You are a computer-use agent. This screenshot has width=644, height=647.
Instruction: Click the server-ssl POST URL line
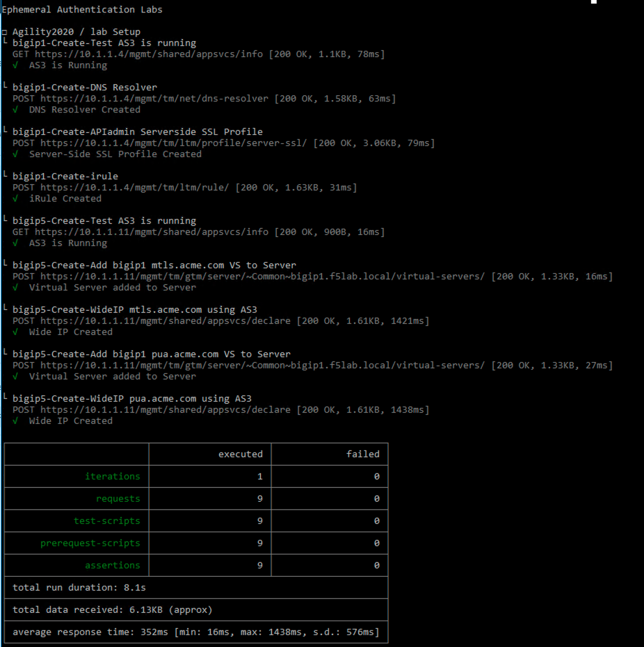tap(224, 143)
